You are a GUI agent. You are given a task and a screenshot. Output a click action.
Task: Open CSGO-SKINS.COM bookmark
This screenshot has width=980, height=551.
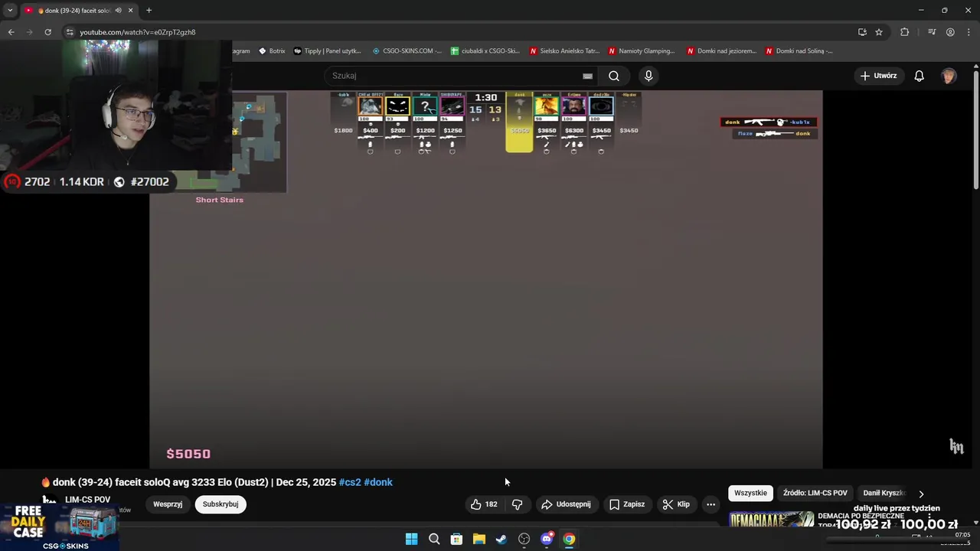(407, 51)
